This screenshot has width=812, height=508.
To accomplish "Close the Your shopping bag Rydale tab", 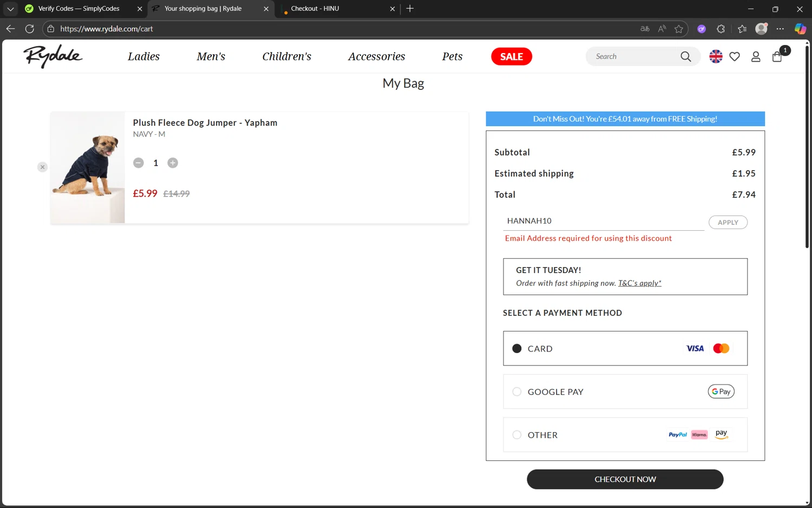I will click(x=266, y=9).
